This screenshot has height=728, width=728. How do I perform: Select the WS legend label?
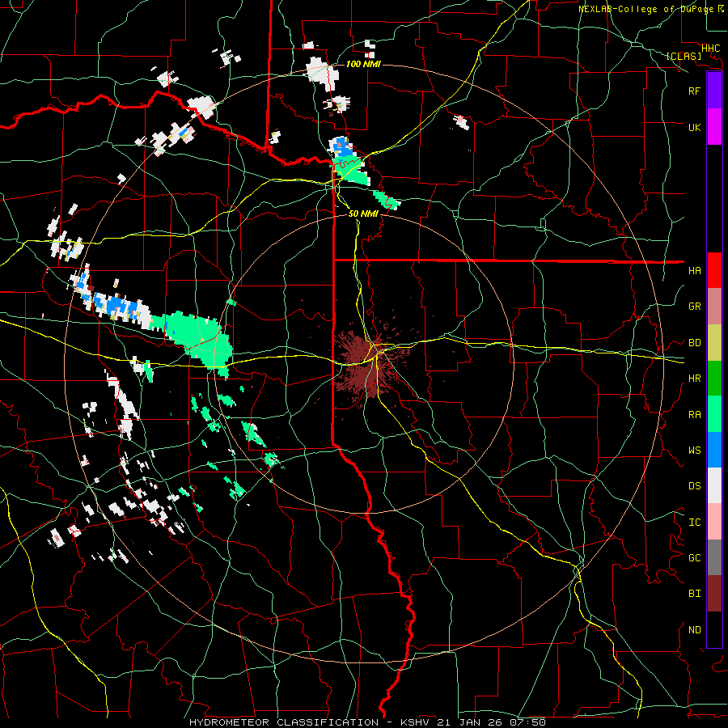pos(694,451)
